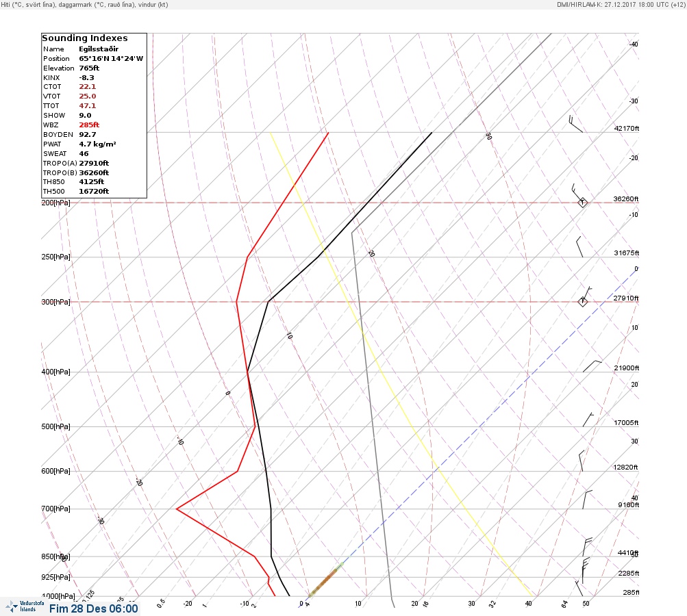This screenshot has height=616, width=687.
Task: Click the "50" label on the bottom temperature axis
Action: coord(586,603)
